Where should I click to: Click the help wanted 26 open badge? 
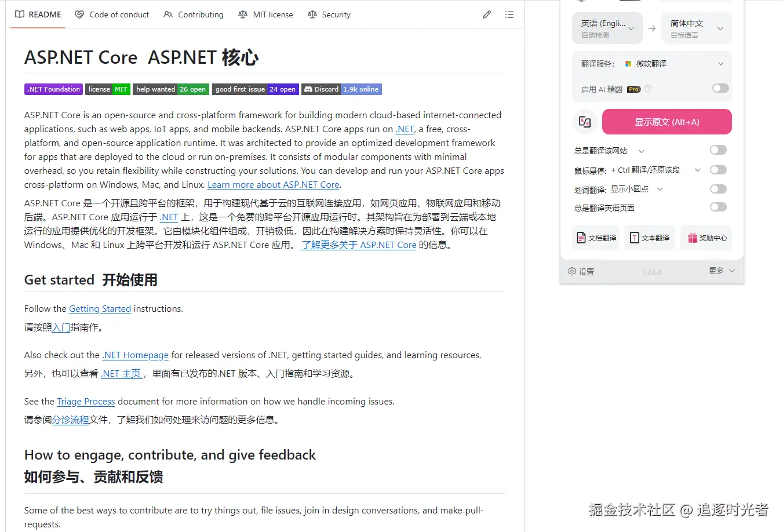[x=171, y=89]
